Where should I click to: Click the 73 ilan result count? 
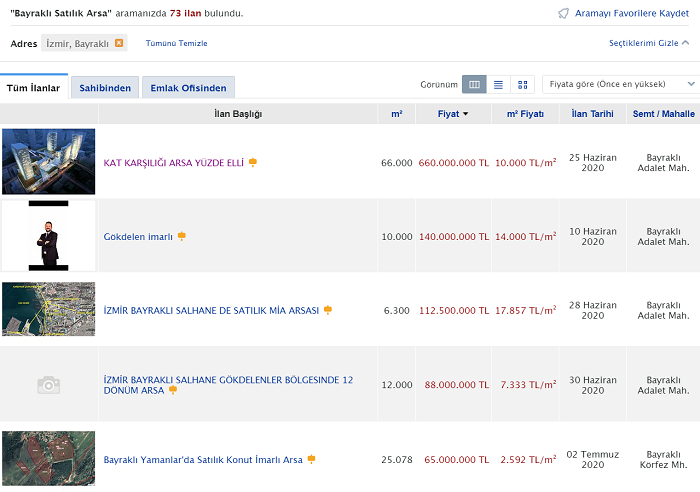click(x=185, y=13)
